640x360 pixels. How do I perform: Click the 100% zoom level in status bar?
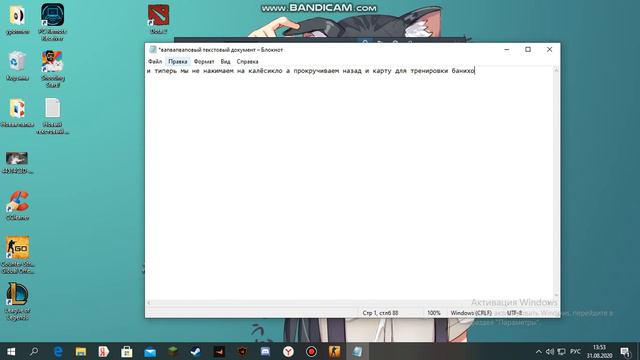[434, 313]
